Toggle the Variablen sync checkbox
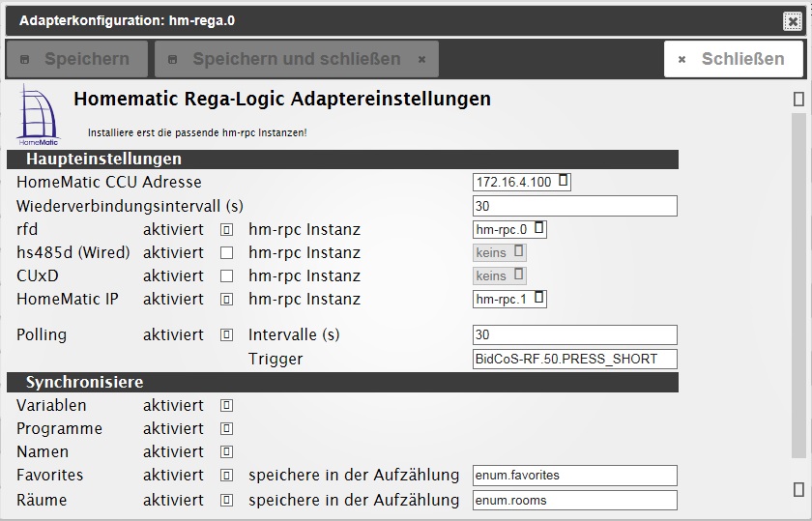The width and height of the screenshot is (812, 521). point(226,406)
